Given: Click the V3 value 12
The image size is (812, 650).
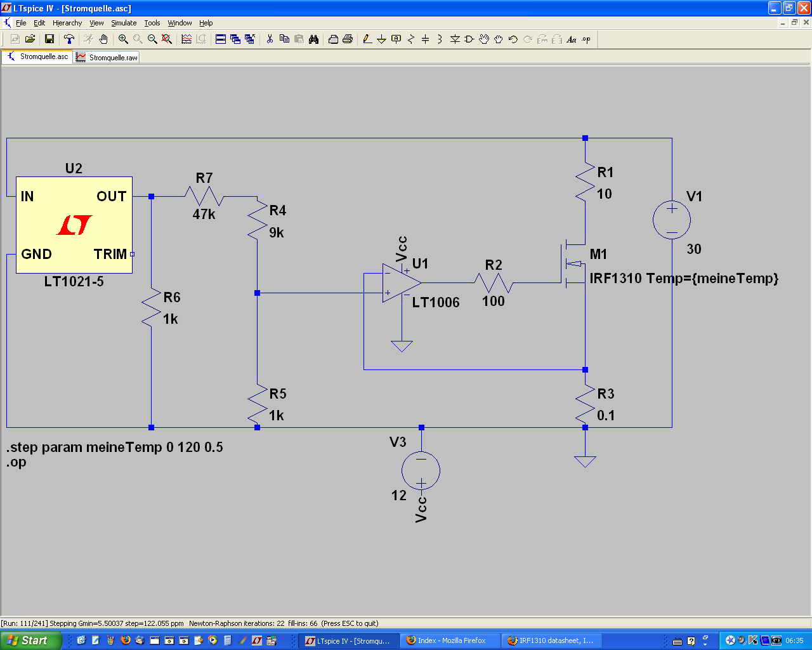Looking at the screenshot, I should 399,496.
